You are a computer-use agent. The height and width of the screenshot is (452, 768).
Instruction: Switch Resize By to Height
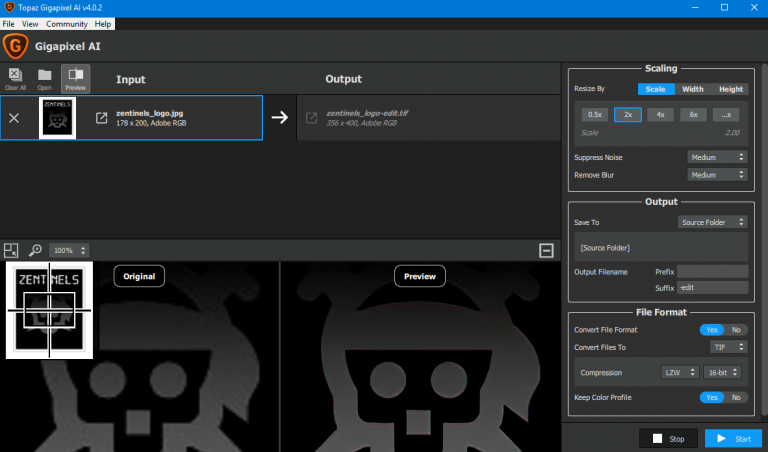point(731,89)
